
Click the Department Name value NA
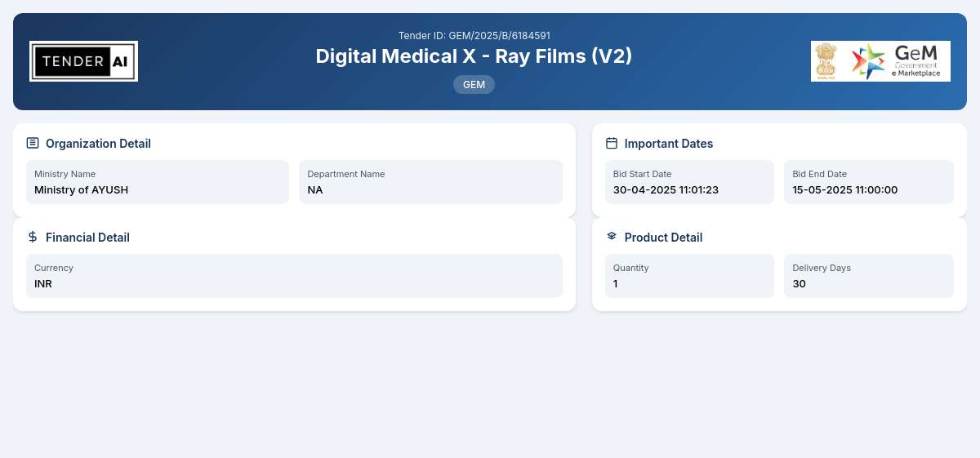click(315, 190)
